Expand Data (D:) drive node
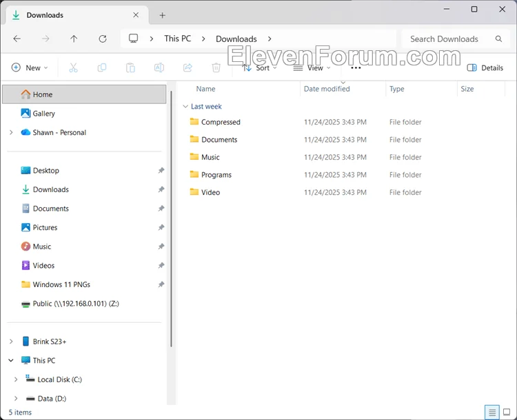The height and width of the screenshot is (420, 517). (16, 399)
